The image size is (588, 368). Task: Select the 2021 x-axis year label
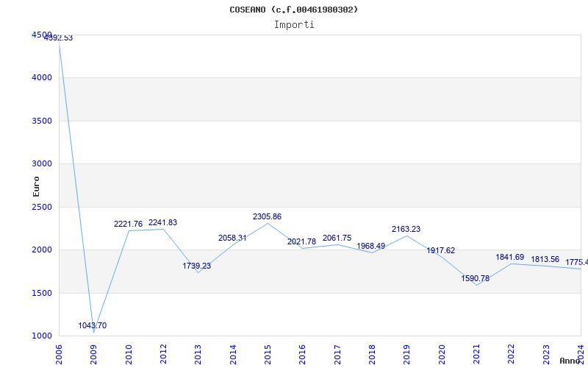pyautogui.click(x=476, y=354)
